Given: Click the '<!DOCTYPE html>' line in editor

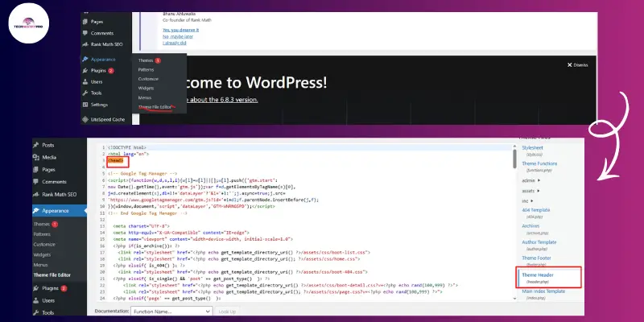Looking at the screenshot, I should coord(127,147).
